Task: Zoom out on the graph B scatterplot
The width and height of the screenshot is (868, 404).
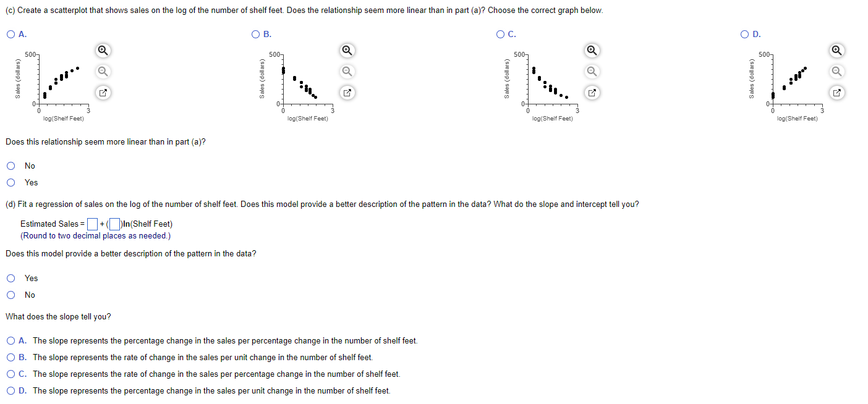Action: [346, 71]
